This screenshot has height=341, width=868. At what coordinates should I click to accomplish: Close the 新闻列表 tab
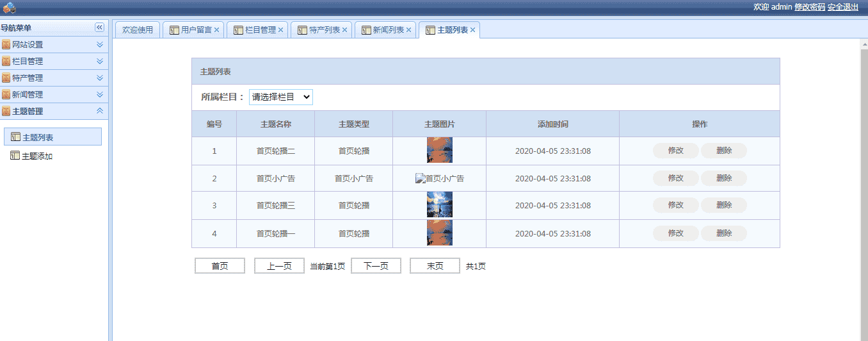(408, 30)
